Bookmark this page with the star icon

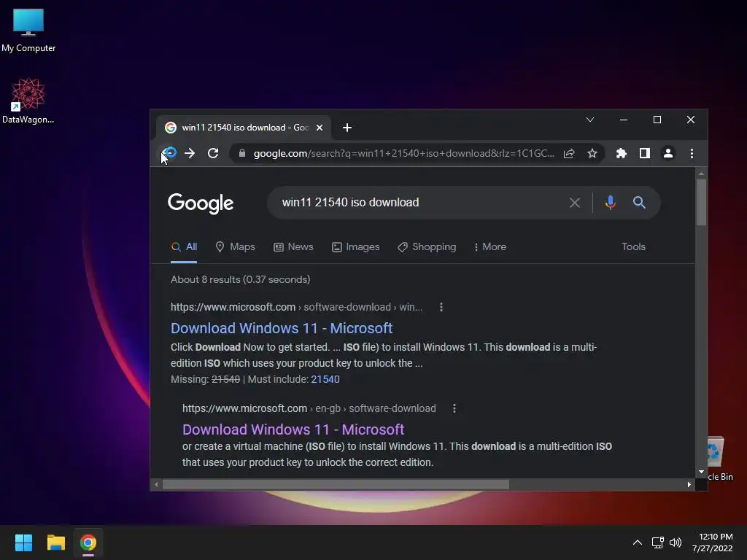tap(592, 153)
